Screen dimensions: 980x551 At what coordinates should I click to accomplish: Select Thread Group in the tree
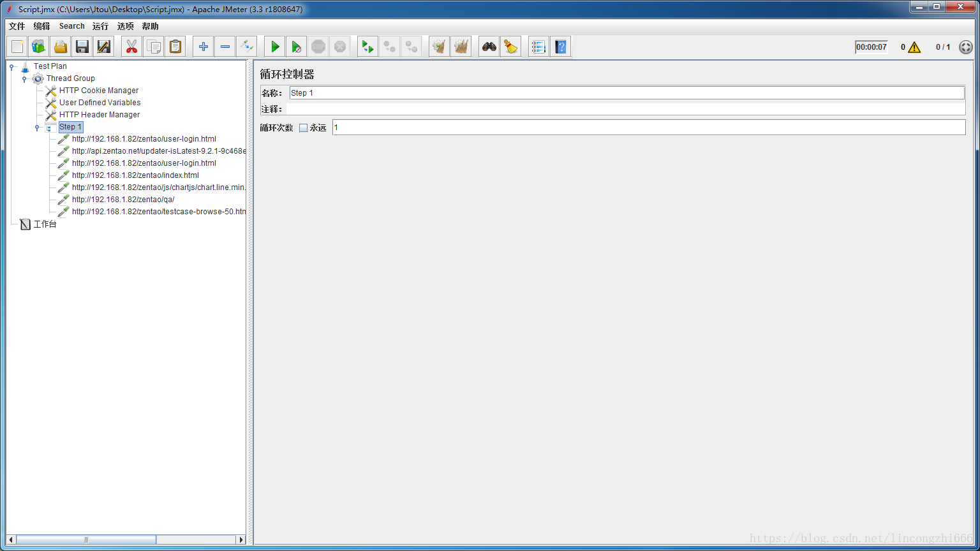[71, 78]
